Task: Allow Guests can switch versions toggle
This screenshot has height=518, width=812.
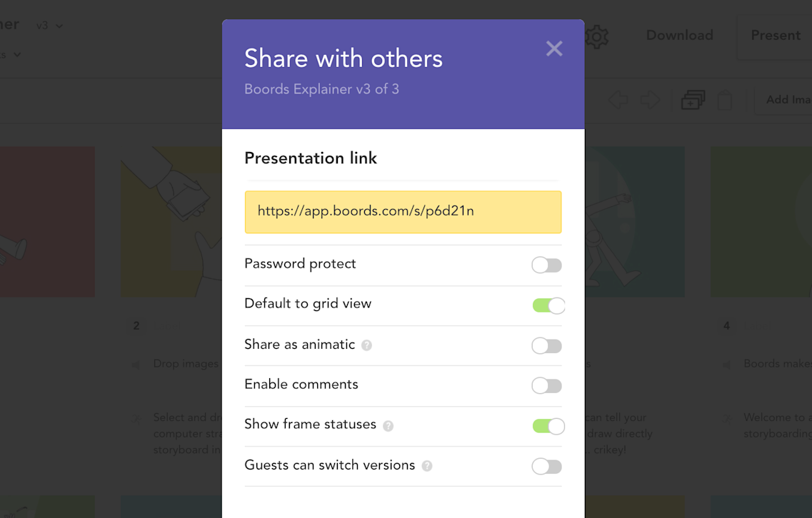Action: tap(546, 466)
